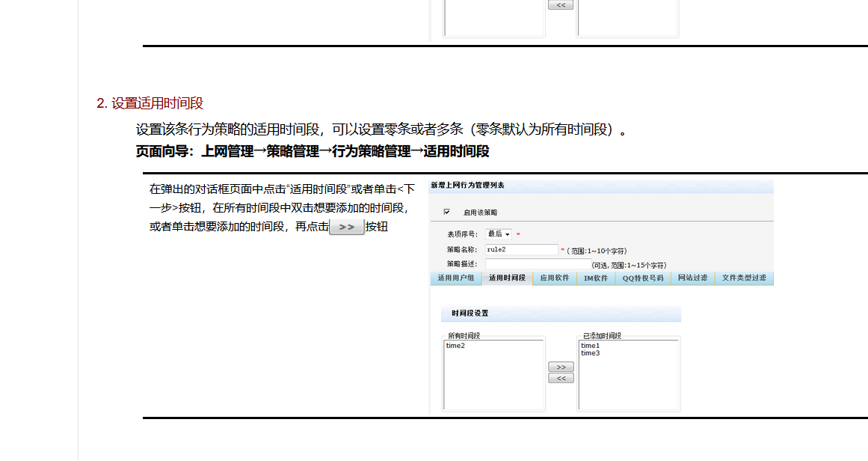Click the << remove button between time lists
868x461 pixels.
pos(561,378)
